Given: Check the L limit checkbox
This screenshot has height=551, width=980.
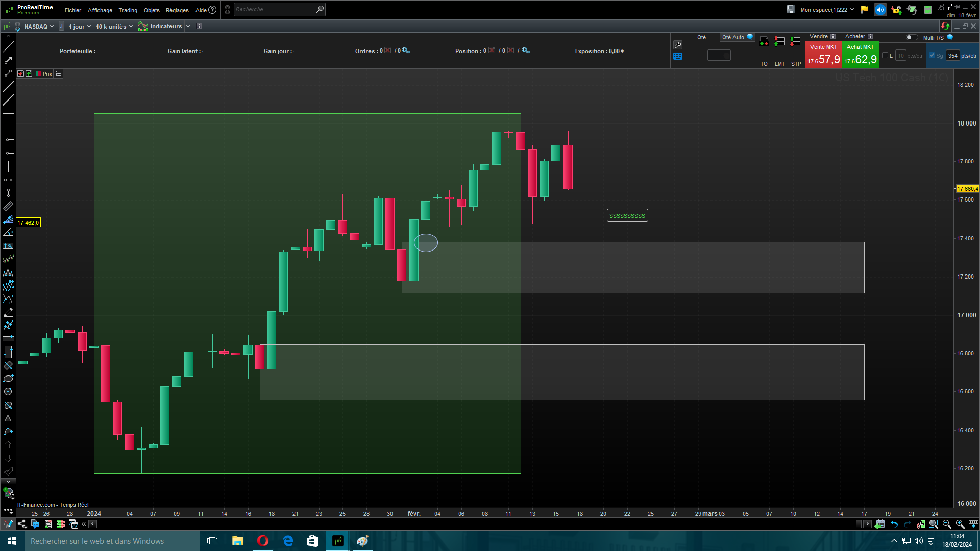Looking at the screenshot, I should tap(885, 56).
